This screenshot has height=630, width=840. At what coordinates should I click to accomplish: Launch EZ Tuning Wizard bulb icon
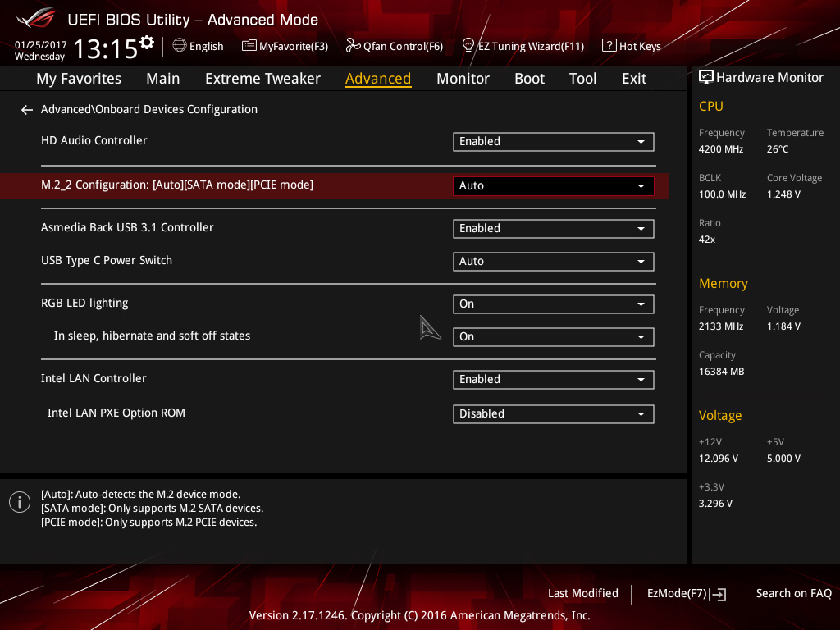pos(468,46)
